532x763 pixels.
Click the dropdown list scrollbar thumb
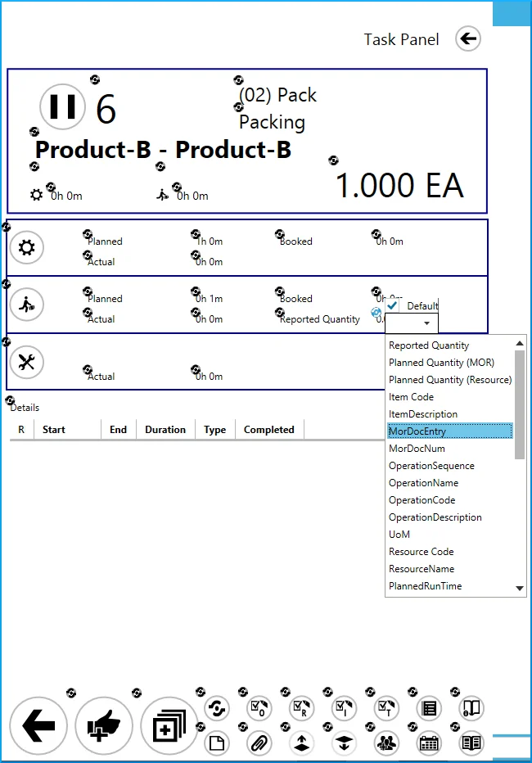[520, 404]
